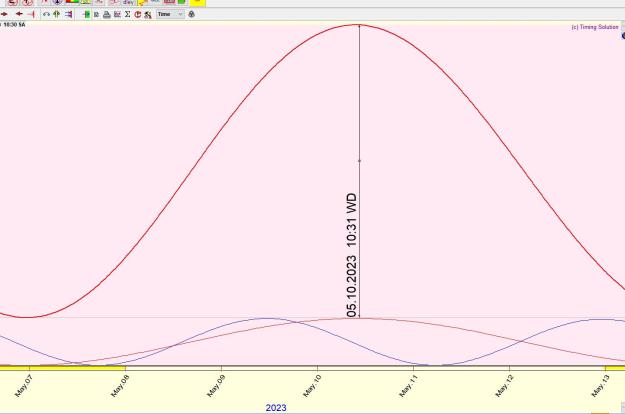This screenshot has height=414, width=625.
Task: Click the midpoint handle on the vertical marker
Action: point(360,161)
